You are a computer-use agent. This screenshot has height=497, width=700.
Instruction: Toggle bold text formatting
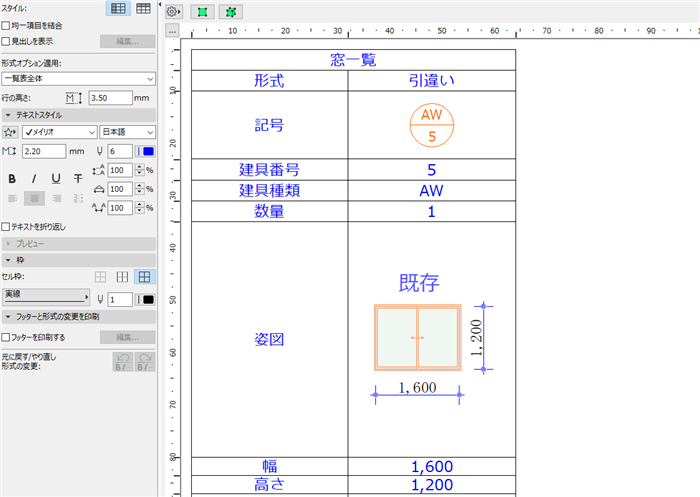click(x=12, y=179)
